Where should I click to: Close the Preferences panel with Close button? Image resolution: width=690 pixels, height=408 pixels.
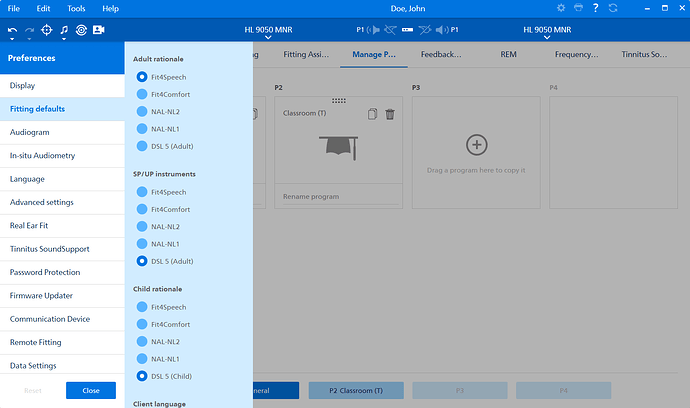(91, 390)
